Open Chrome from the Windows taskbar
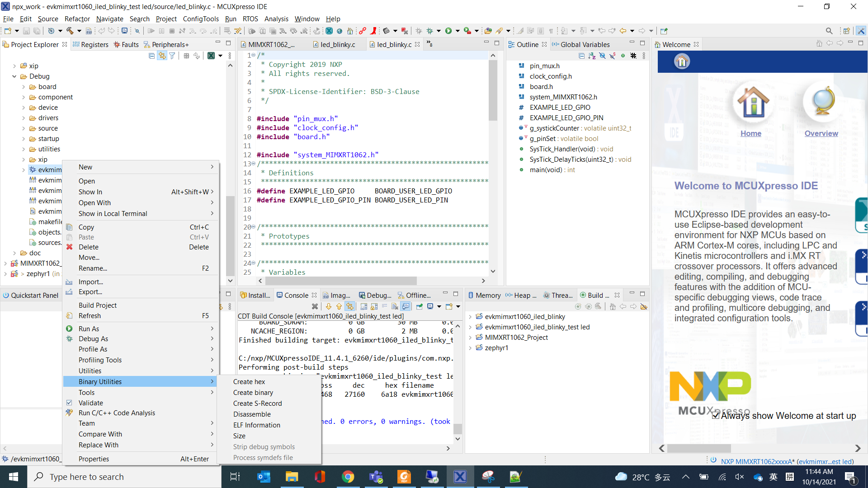 (348, 477)
